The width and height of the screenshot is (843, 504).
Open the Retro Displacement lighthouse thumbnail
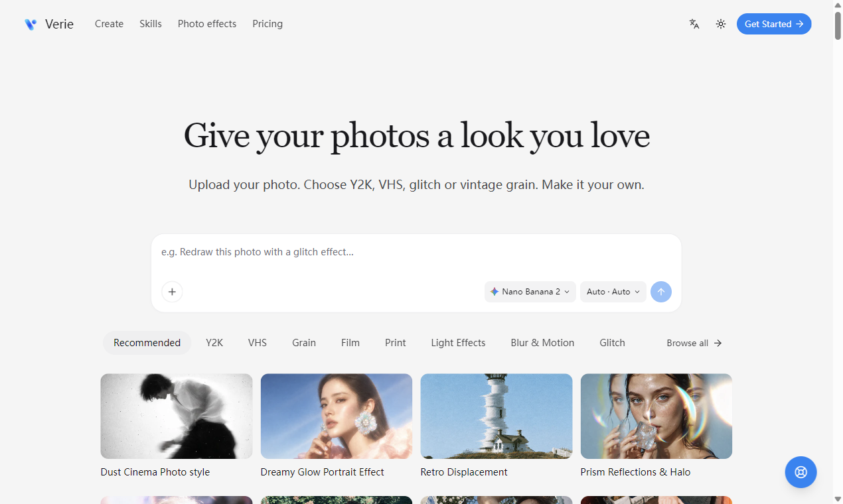[x=497, y=416]
